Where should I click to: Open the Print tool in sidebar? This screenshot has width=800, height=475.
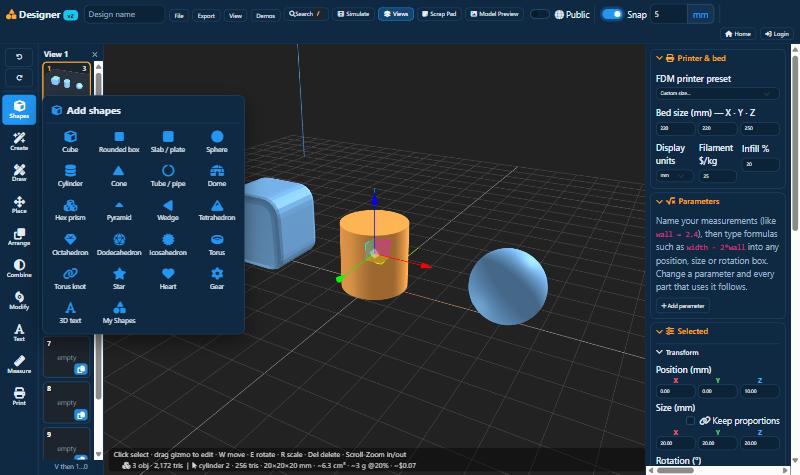[19, 396]
